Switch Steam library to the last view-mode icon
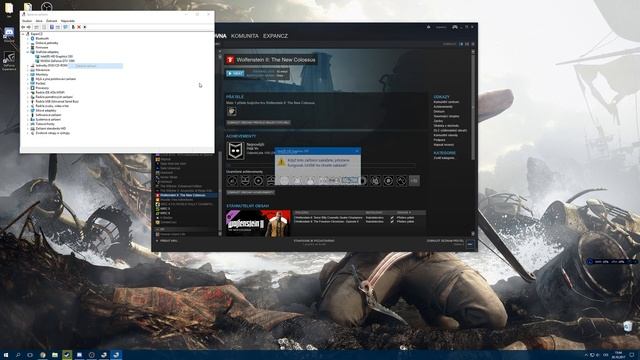The height and width of the screenshot is (360, 640). tap(473, 44)
